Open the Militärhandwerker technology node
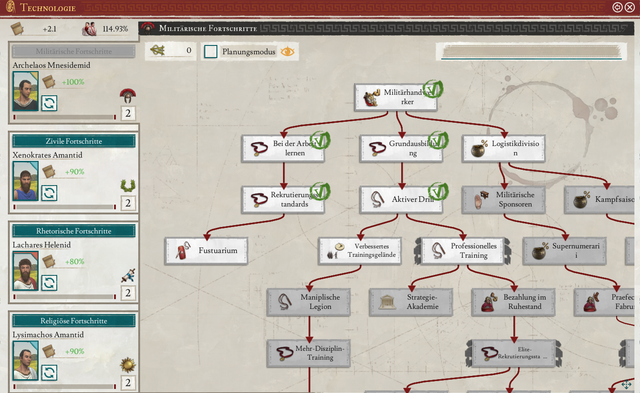This screenshot has height=393, width=640. click(396, 97)
